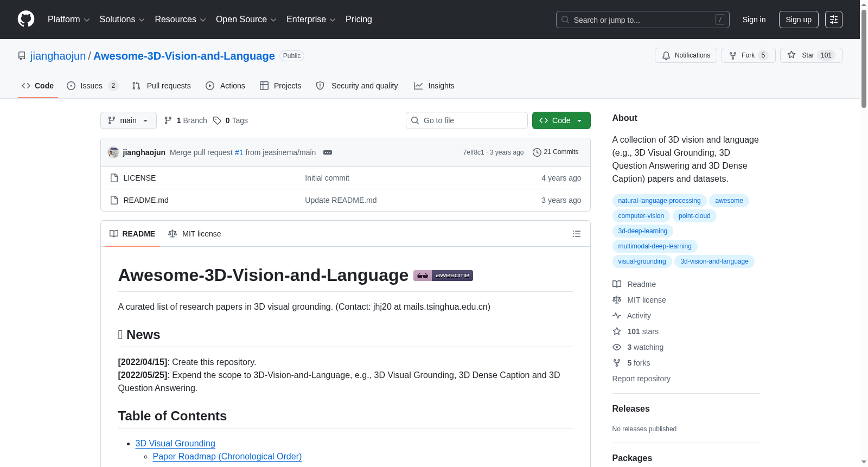This screenshot has width=868, height=467.
Task: Expand the Solutions menu
Action: coord(122,20)
